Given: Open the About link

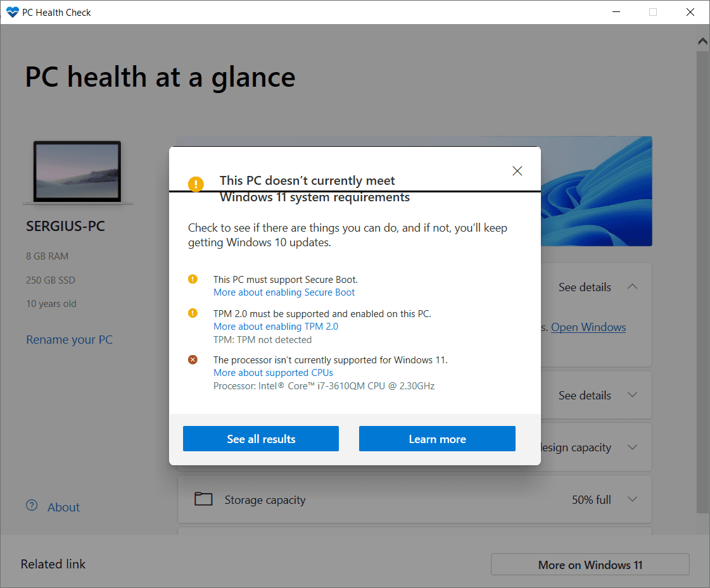Looking at the screenshot, I should pos(64,507).
